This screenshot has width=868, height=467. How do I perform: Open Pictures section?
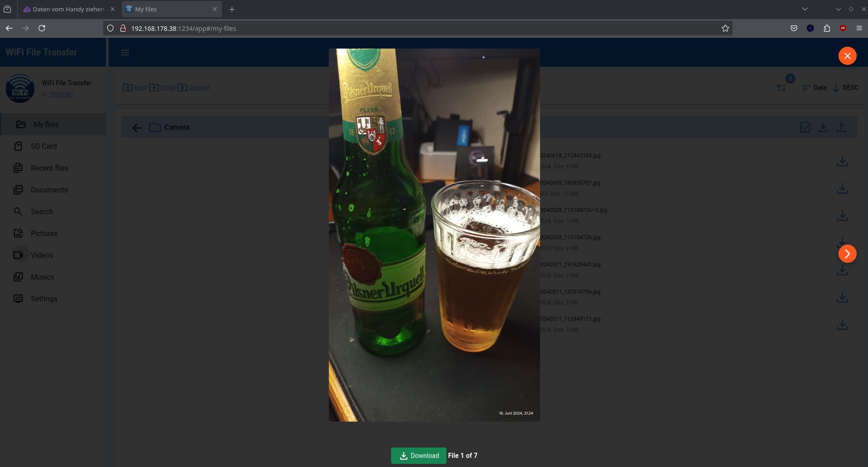53,233
